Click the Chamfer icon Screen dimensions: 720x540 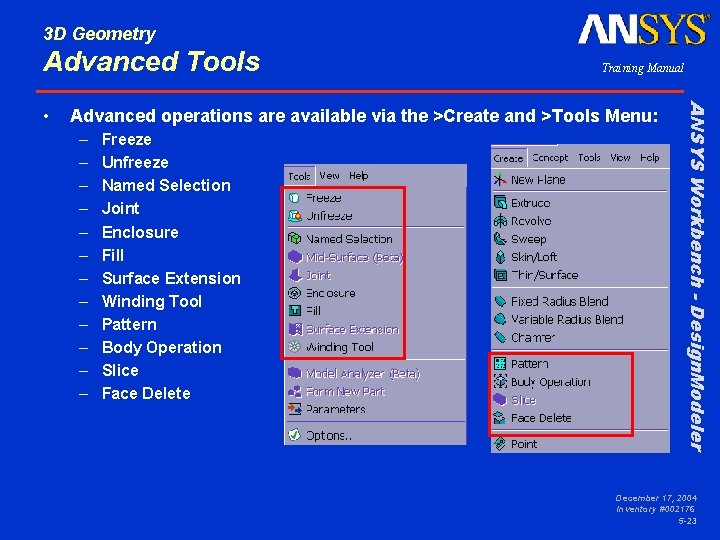coord(500,337)
